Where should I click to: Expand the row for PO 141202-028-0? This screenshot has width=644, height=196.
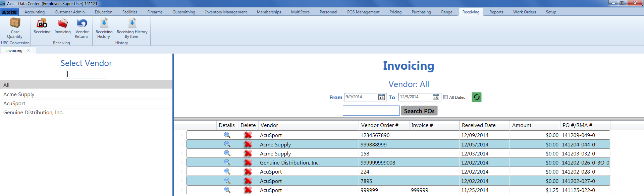(182, 171)
